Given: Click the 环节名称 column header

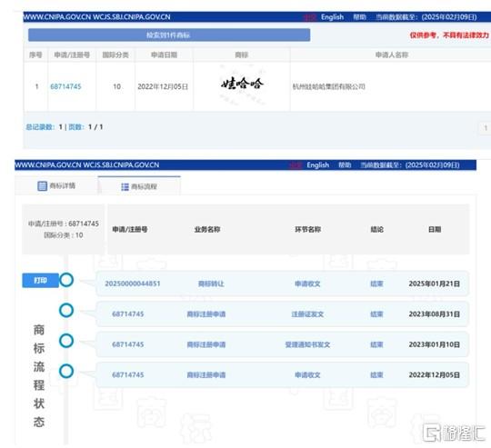Looking at the screenshot, I should (x=308, y=229).
